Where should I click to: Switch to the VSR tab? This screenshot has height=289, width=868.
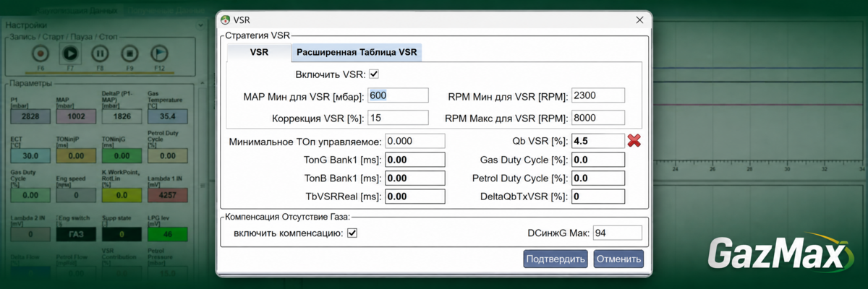click(x=259, y=52)
